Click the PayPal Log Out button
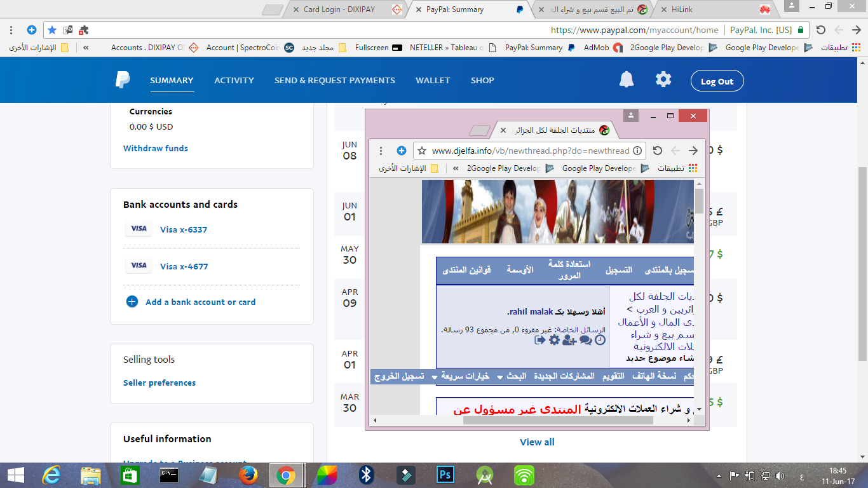This screenshot has width=868, height=488. coord(717,81)
